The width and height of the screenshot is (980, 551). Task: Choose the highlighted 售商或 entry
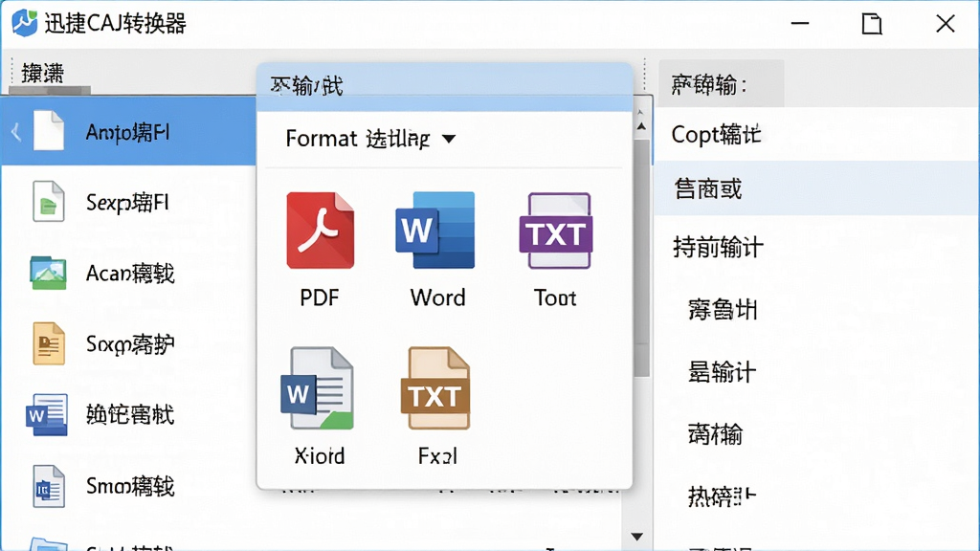point(817,188)
